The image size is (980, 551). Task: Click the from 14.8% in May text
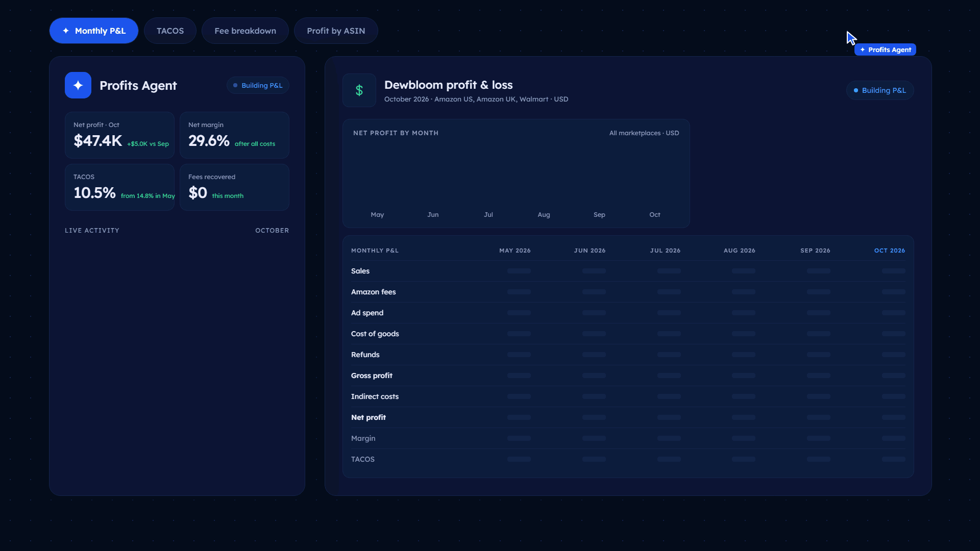tap(148, 196)
